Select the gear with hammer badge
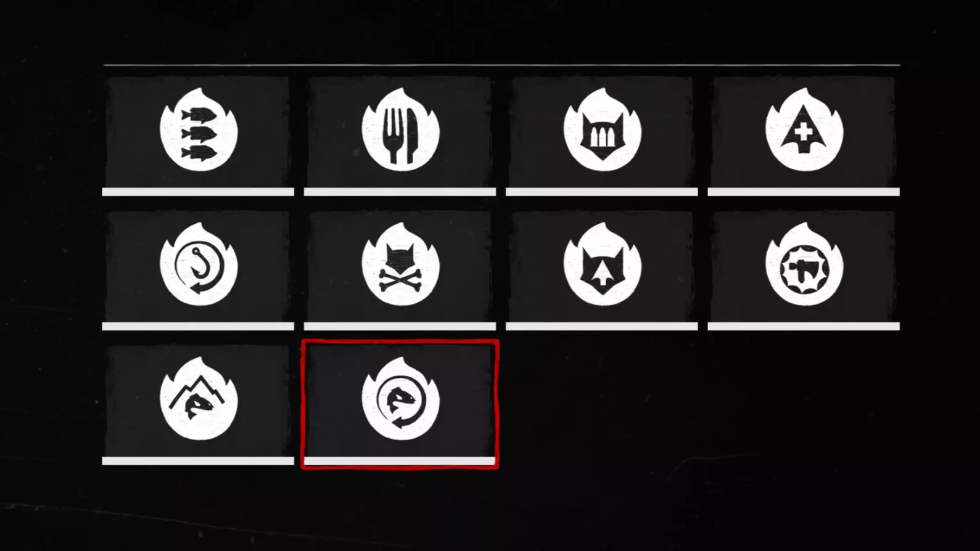Viewport: 980px width, 551px height. (x=804, y=264)
